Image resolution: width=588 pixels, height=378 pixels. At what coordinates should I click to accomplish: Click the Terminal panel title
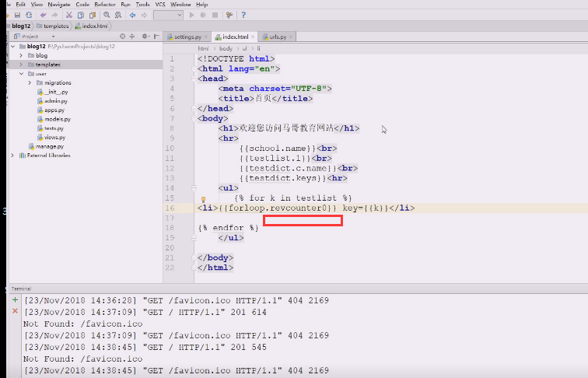pos(21,289)
